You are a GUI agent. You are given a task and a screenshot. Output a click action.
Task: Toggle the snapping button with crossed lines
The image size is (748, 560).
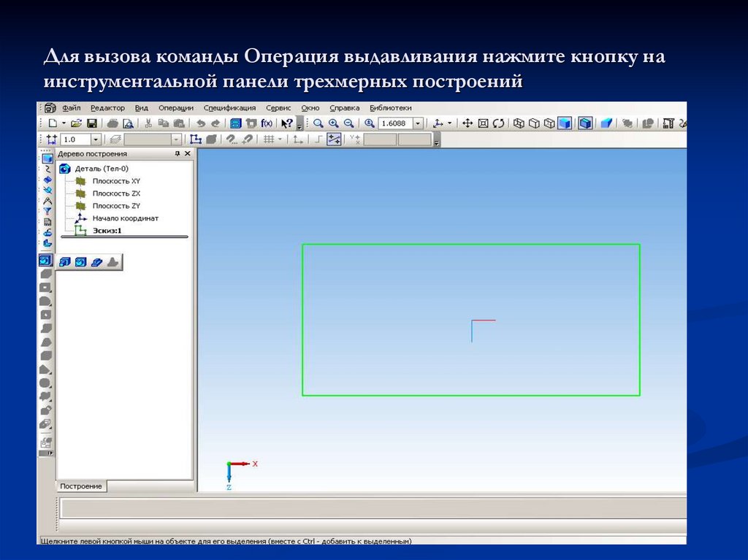click(x=334, y=139)
